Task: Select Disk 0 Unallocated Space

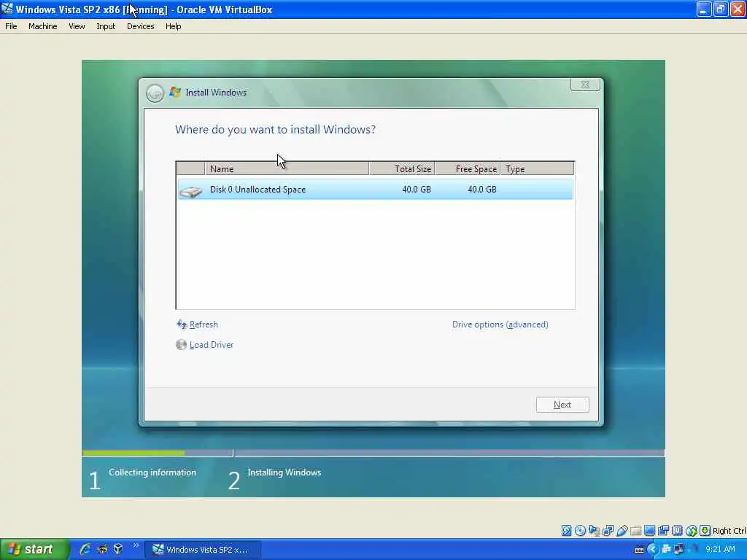Action: click(x=376, y=190)
